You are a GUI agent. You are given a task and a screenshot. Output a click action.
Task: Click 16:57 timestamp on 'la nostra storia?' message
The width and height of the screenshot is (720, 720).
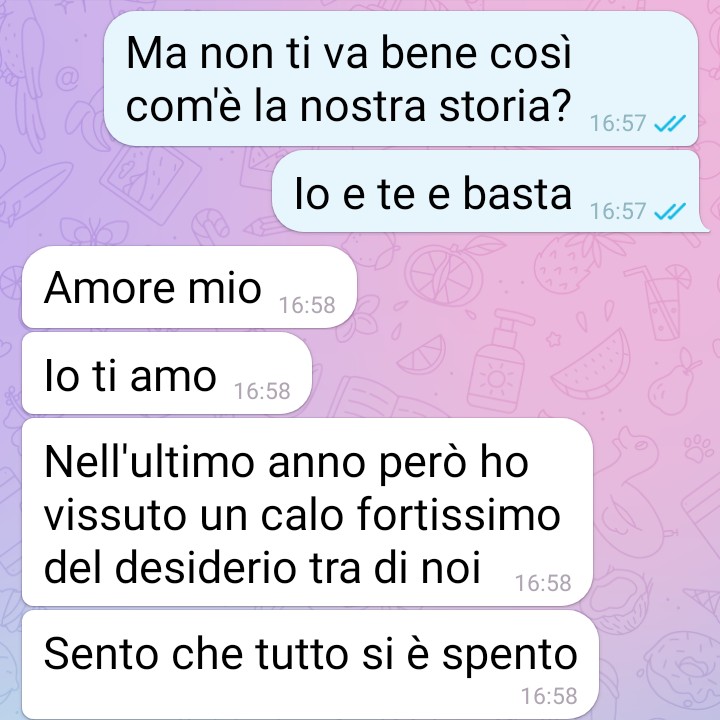[618, 123]
